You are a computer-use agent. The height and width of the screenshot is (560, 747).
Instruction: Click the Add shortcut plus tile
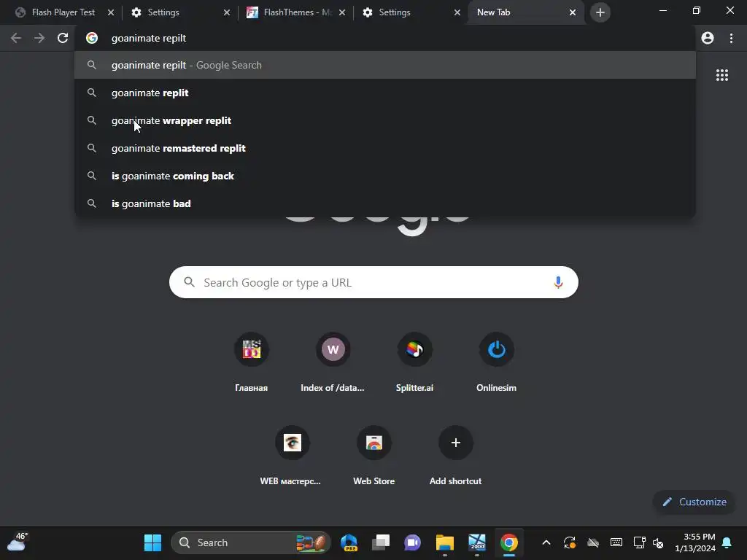[455, 443]
